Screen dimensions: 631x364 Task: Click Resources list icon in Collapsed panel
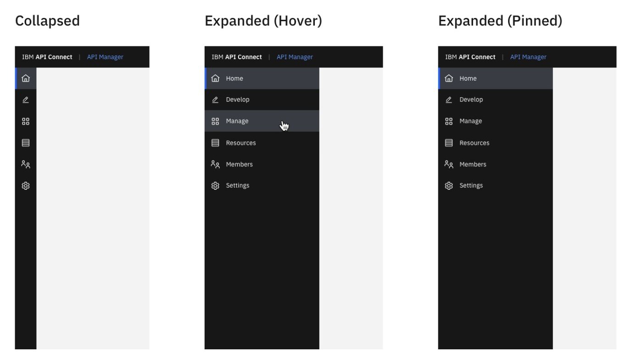click(26, 143)
